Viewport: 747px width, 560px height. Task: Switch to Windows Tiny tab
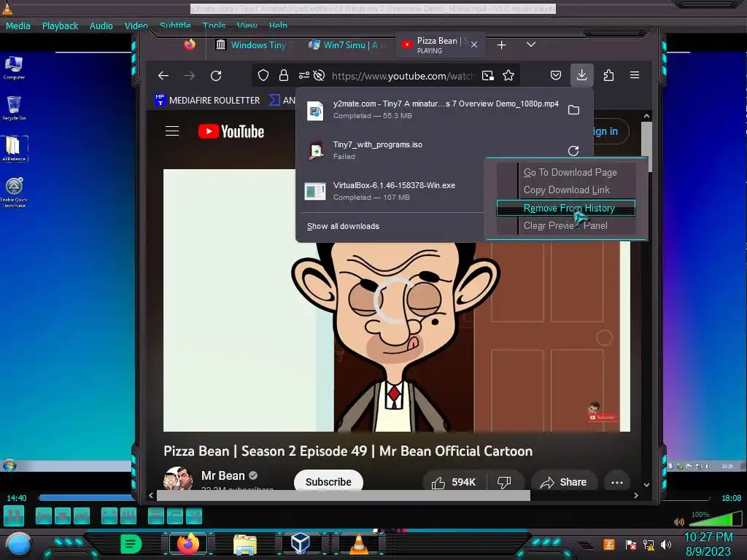pos(250,44)
